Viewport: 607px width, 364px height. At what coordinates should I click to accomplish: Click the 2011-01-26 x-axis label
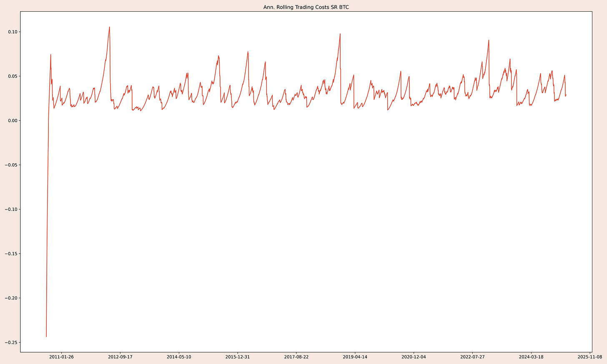[62, 357]
